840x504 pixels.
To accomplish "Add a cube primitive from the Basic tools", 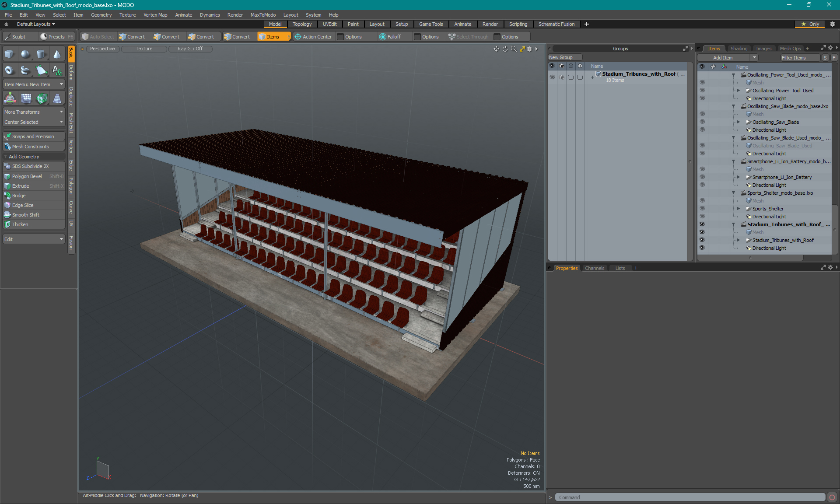I will point(9,54).
